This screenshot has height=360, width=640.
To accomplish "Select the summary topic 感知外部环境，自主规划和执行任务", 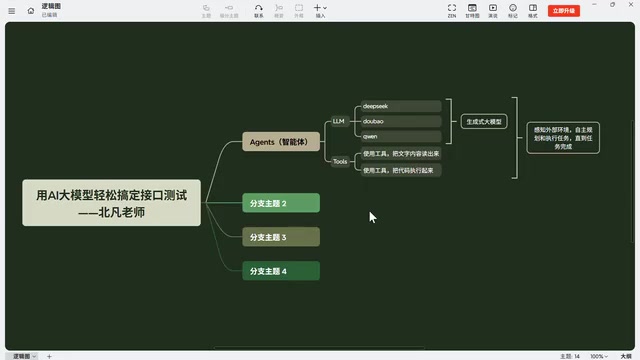I will coord(563,138).
